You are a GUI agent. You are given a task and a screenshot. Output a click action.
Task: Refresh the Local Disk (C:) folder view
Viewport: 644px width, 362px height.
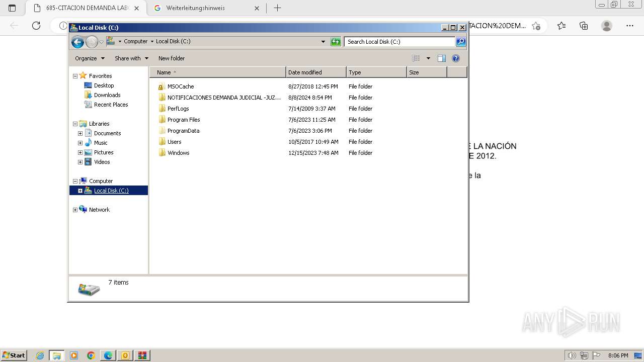[x=336, y=42]
